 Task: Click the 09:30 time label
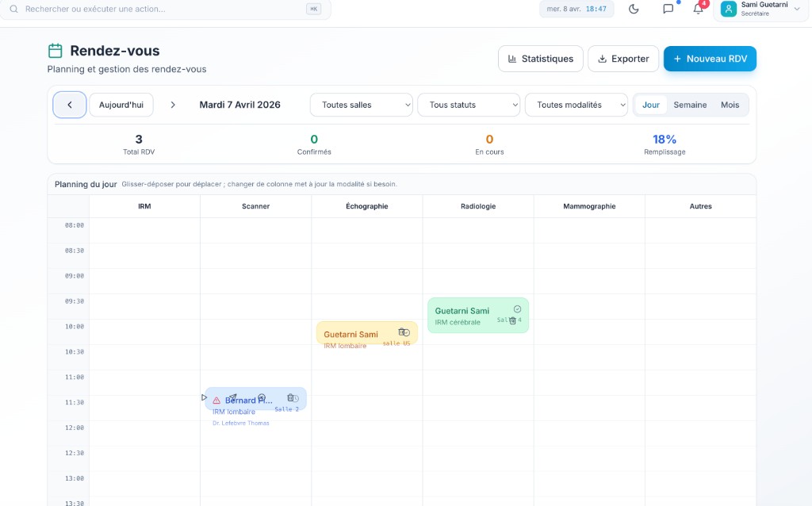tap(74, 301)
